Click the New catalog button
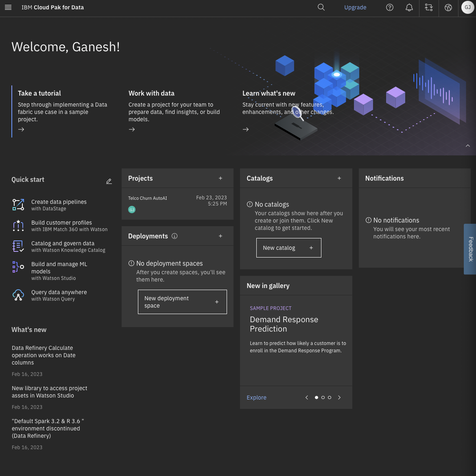The height and width of the screenshot is (476, 476). point(289,248)
